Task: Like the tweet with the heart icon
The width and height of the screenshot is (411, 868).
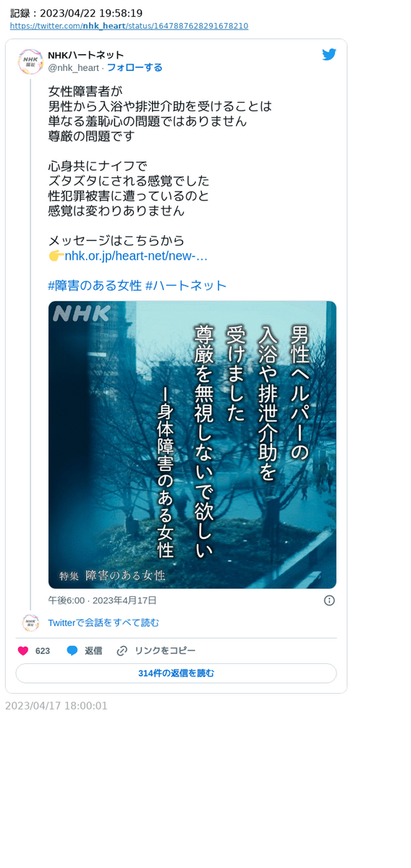Action: pos(22,651)
